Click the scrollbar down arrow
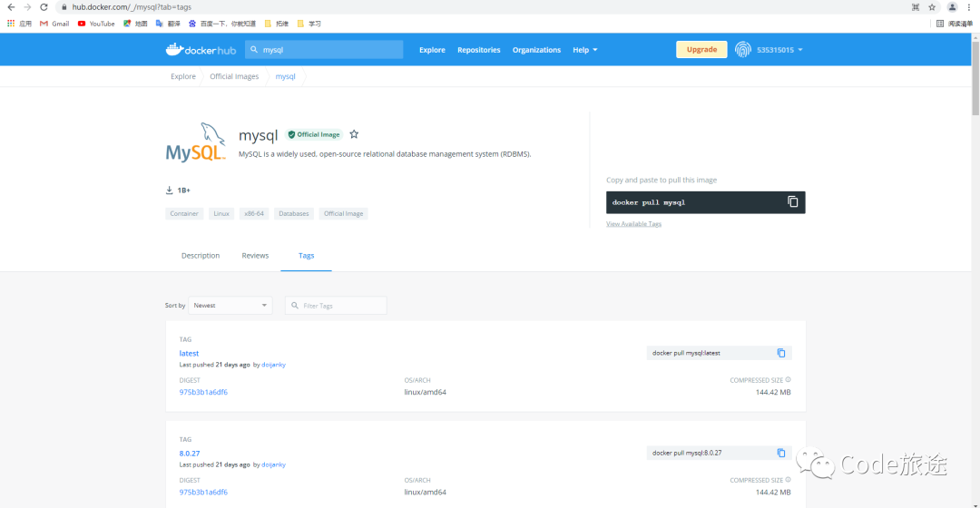 click(975, 505)
